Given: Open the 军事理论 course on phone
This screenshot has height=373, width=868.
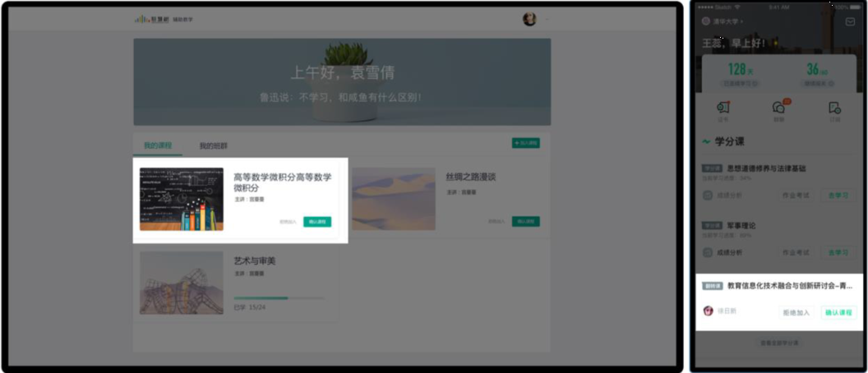Looking at the screenshot, I should coord(741,226).
